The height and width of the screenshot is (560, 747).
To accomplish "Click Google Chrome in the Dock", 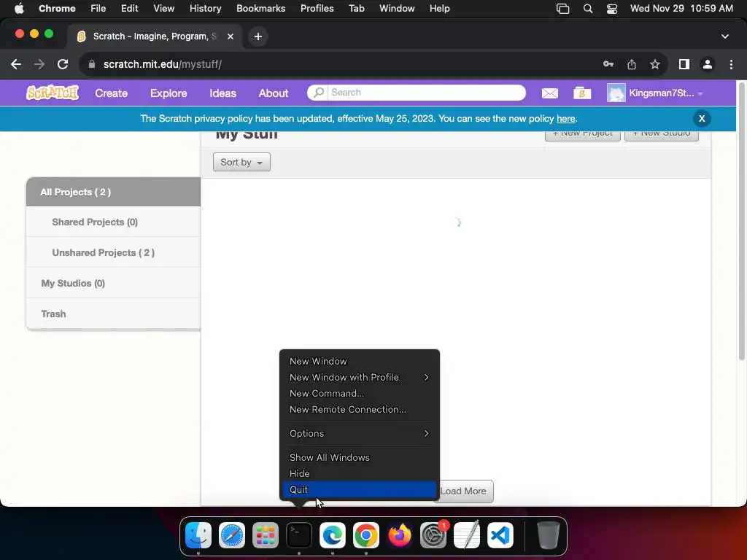I will click(x=366, y=534).
